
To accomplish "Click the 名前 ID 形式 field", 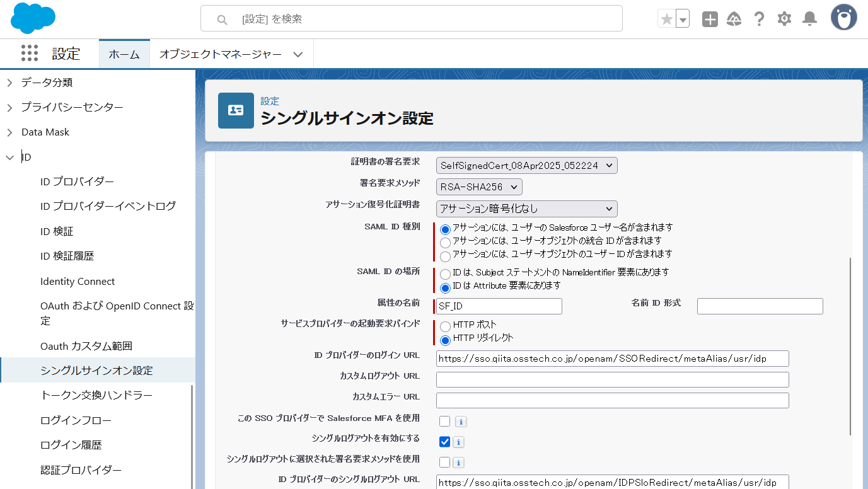I will 760,306.
